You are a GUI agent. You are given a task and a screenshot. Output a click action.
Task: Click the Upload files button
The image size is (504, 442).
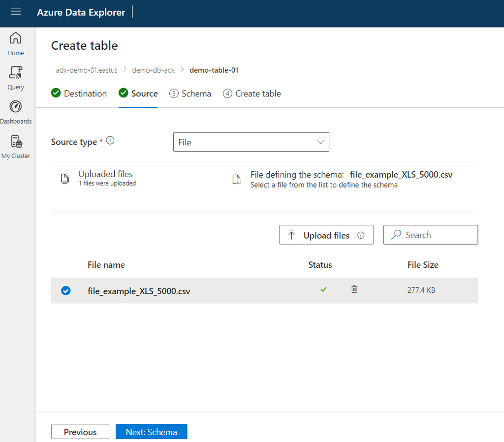(326, 235)
